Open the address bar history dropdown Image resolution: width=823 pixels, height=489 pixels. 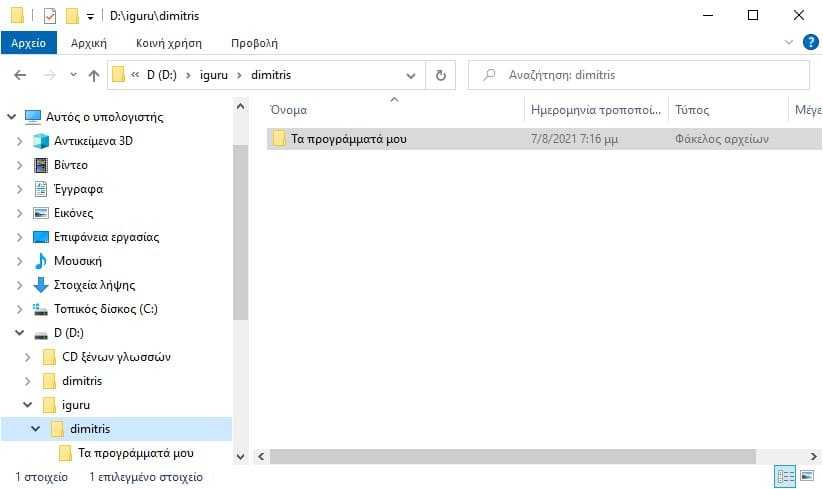tap(411, 76)
